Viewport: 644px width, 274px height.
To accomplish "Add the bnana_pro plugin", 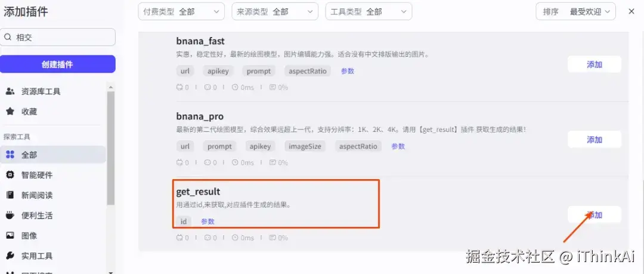I will (x=595, y=140).
